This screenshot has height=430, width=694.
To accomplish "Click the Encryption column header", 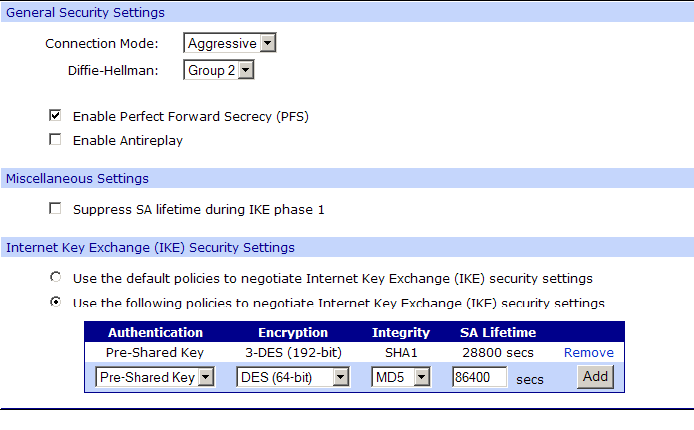I will [292, 332].
